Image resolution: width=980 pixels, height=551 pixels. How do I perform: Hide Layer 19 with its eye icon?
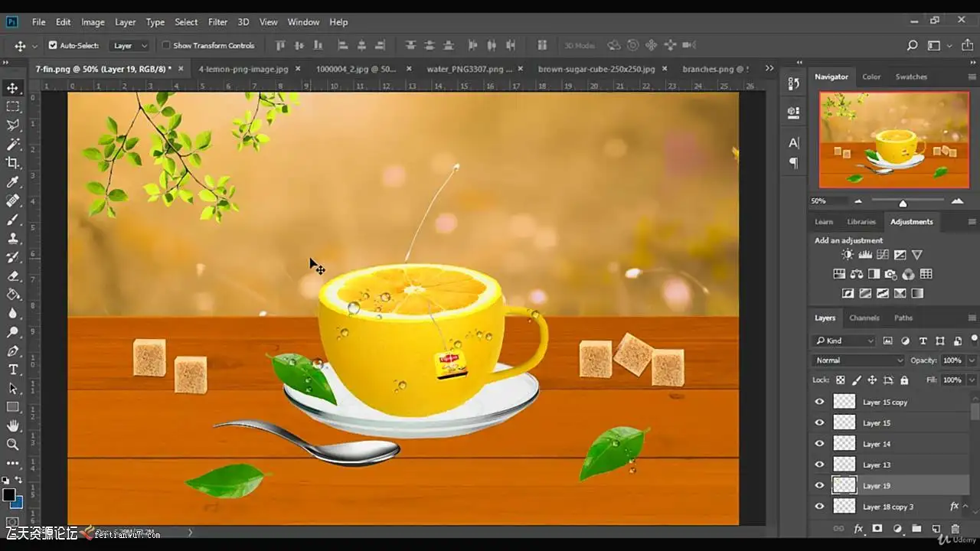[820, 485]
